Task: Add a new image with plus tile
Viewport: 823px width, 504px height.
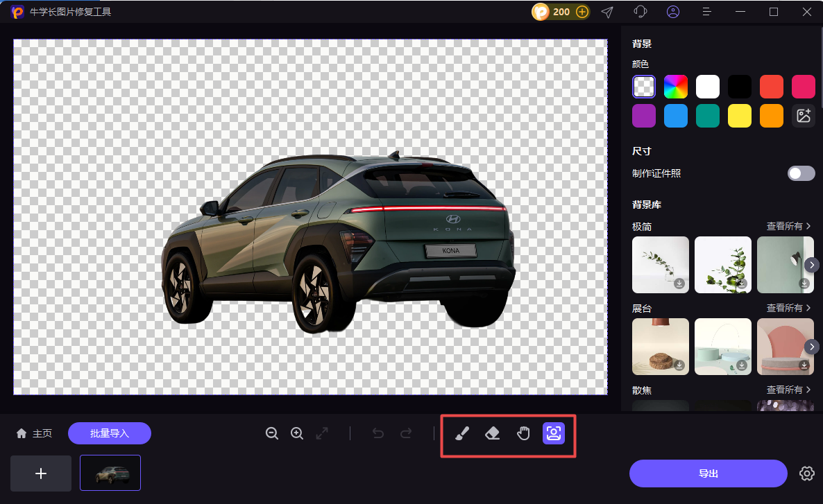Action: click(41, 473)
